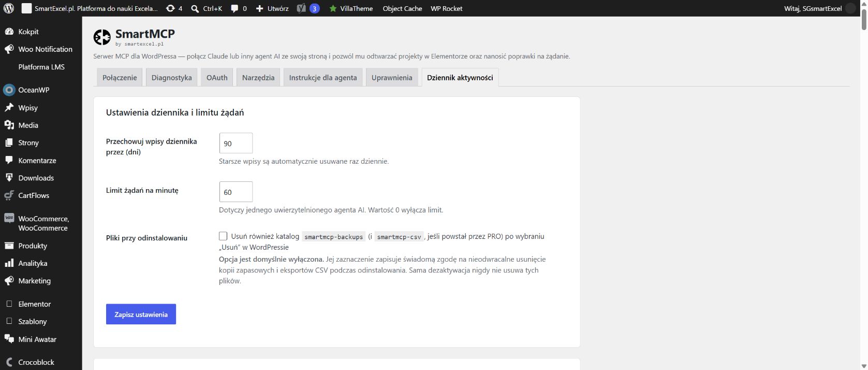Focus the log retention days field
868x370 pixels.
pos(236,143)
